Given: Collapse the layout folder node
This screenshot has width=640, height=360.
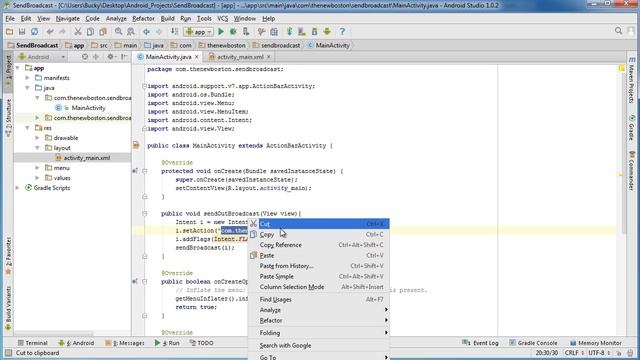Looking at the screenshot, I should coord(37,148).
